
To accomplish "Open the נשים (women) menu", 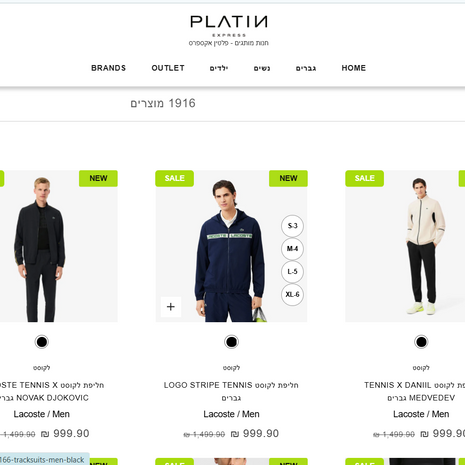I will coord(262,68).
